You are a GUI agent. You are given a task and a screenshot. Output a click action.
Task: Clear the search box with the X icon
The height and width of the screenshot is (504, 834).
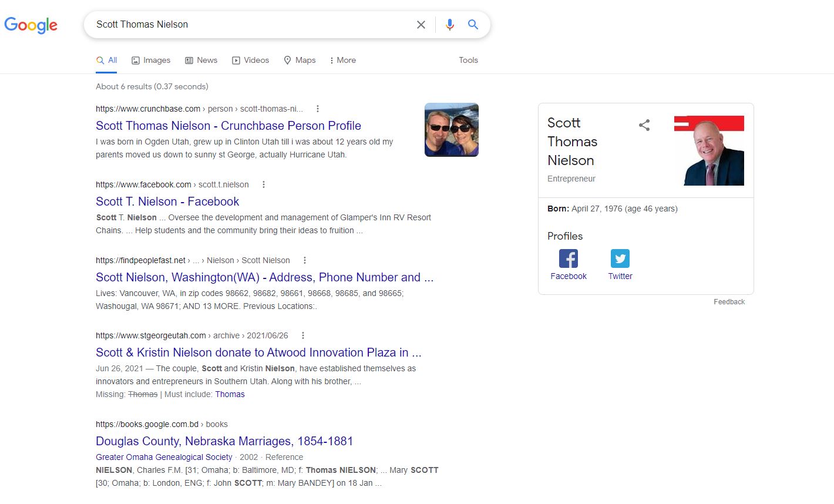pyautogui.click(x=421, y=25)
